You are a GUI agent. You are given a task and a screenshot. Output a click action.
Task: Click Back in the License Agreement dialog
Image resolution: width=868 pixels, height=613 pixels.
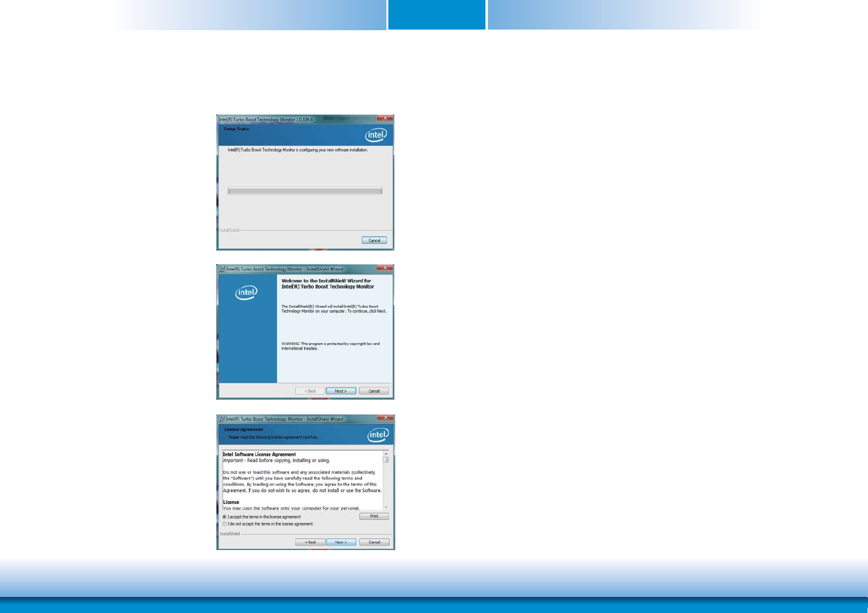pos(311,542)
